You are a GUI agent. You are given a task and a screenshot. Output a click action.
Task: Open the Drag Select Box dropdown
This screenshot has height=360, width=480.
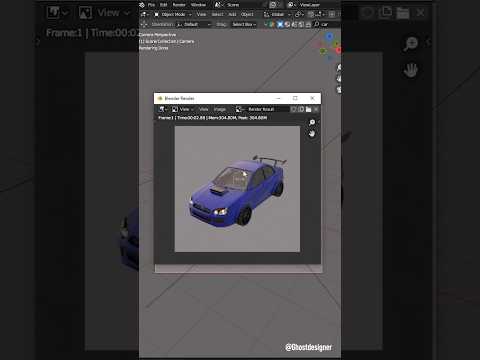(244, 24)
